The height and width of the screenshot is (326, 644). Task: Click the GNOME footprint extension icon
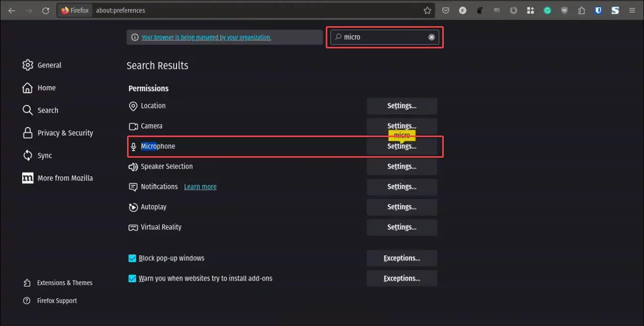pos(480,10)
